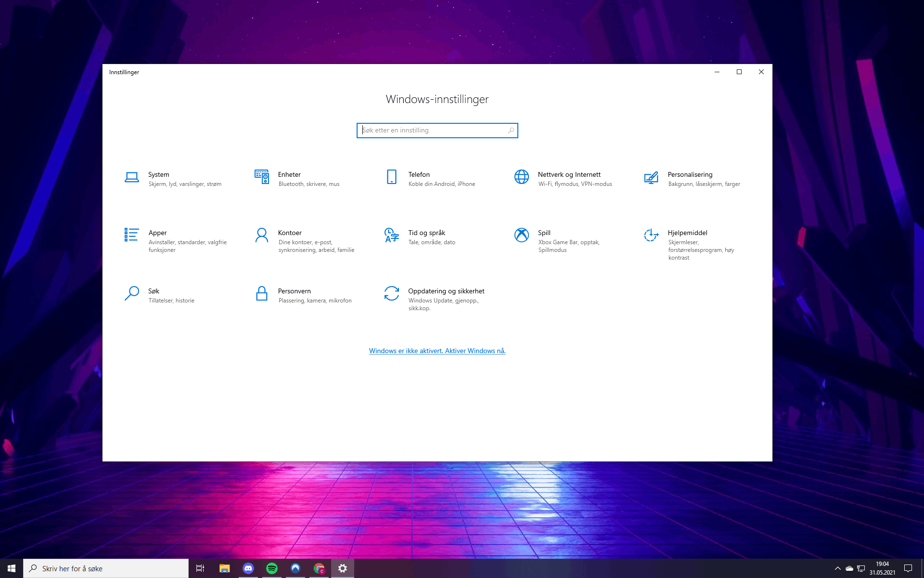Open Personvern padlock icon
This screenshot has width=924, height=578.
261,293
